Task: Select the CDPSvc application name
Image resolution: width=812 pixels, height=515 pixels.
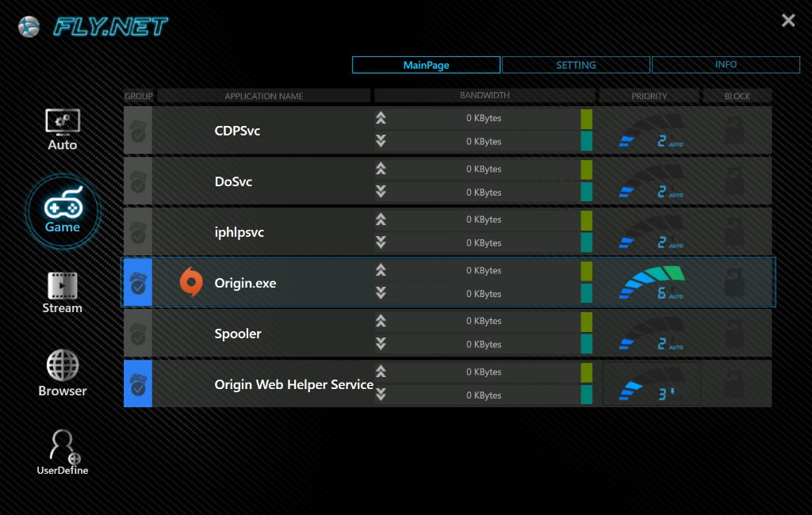Action: pyautogui.click(x=237, y=131)
